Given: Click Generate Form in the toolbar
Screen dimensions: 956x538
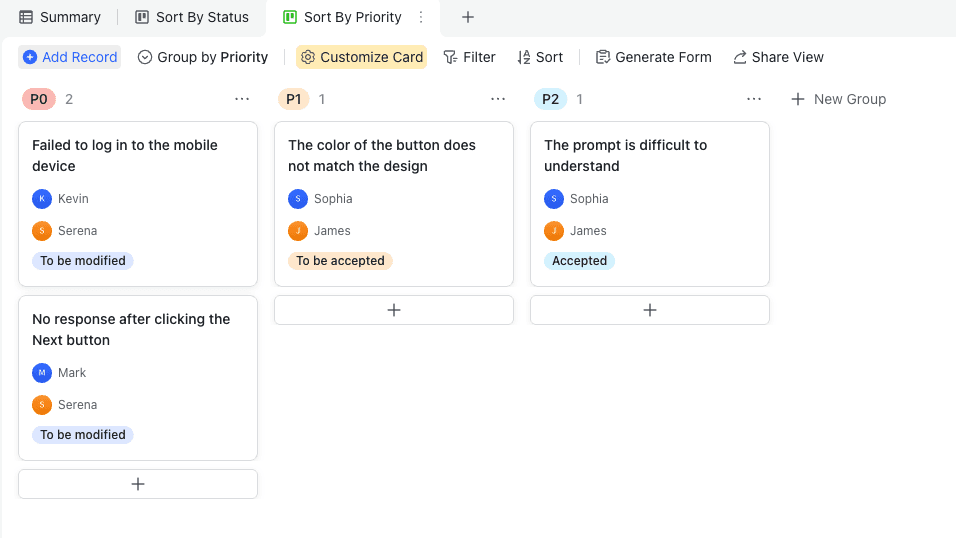Looking at the screenshot, I should coord(653,57).
